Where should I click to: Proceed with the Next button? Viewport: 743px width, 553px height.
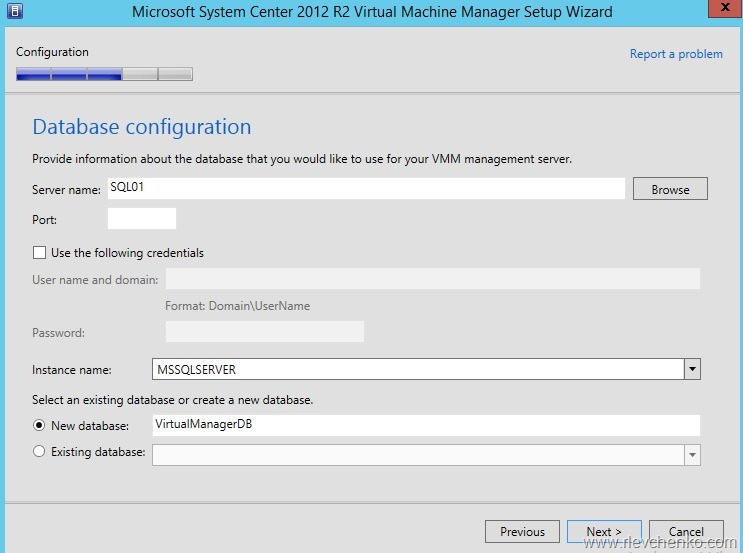click(604, 532)
